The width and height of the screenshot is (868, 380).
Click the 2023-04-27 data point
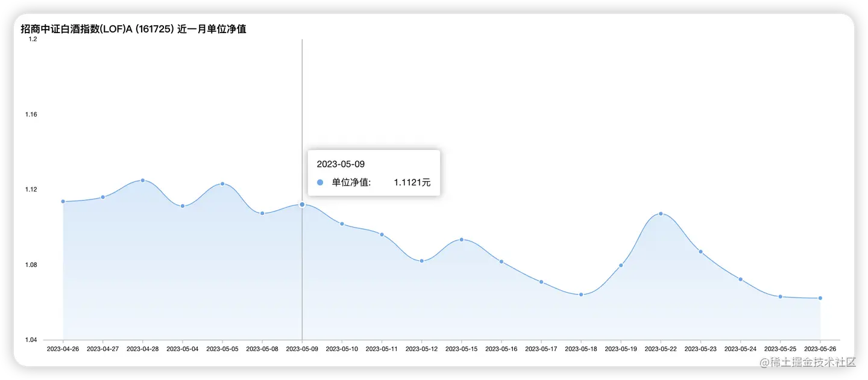pyautogui.click(x=103, y=197)
